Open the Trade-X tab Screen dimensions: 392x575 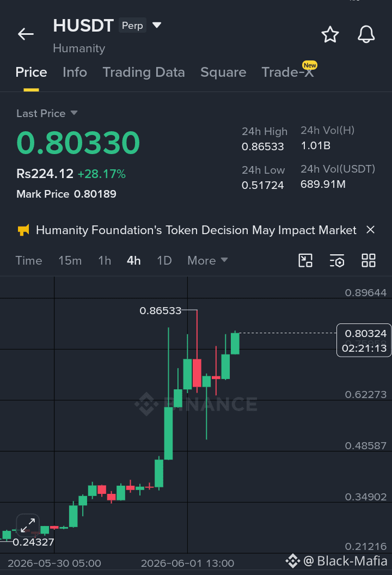coord(288,72)
